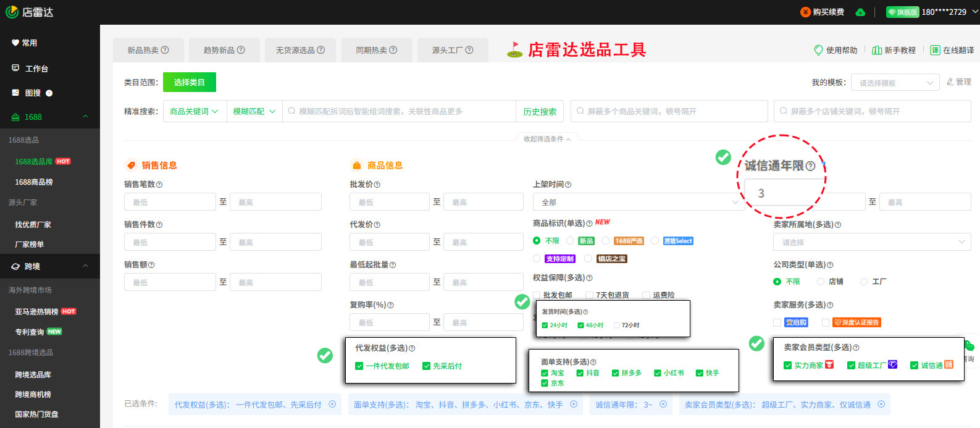
Task: Click the 销售笔数 minimum input field
Action: tap(170, 202)
